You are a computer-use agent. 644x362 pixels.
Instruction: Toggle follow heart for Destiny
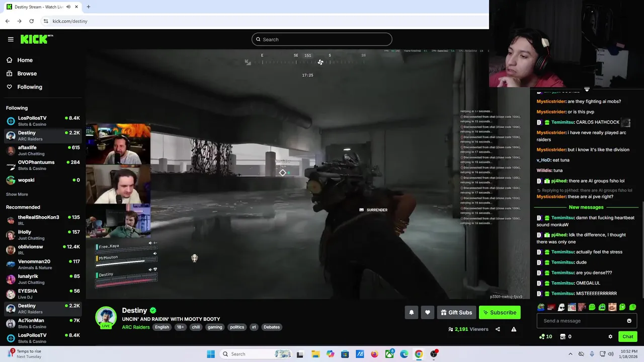(x=428, y=312)
